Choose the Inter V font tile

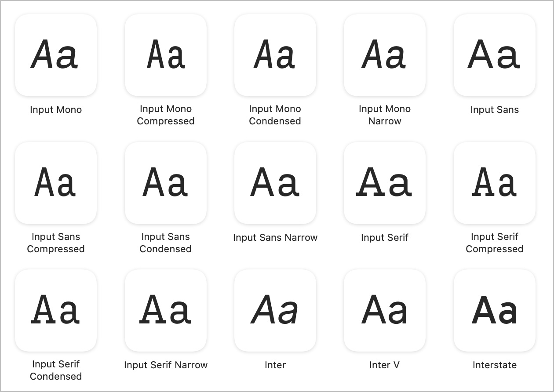click(385, 310)
